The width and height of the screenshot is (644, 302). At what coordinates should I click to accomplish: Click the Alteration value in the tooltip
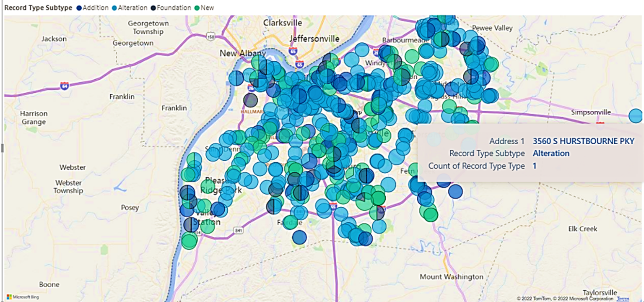coord(551,154)
